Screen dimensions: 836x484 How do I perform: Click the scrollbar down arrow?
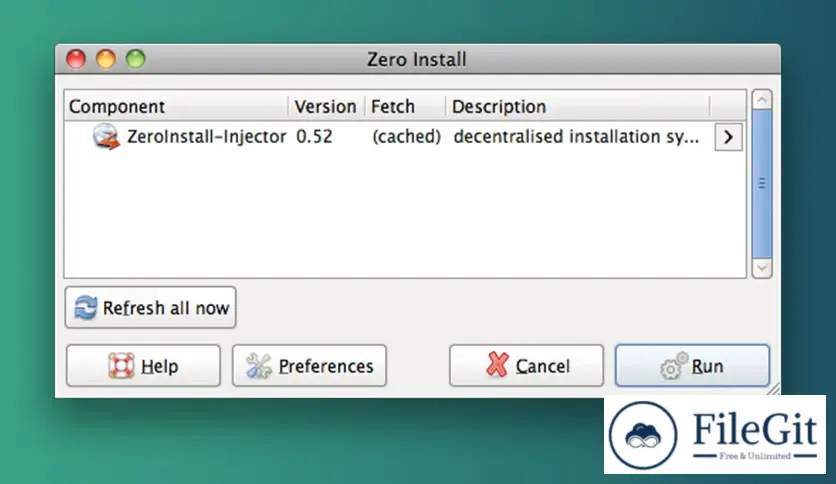(762, 268)
